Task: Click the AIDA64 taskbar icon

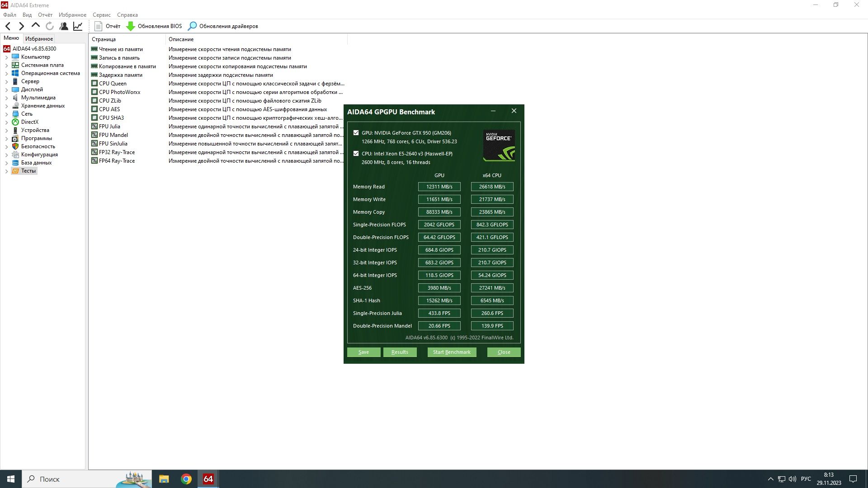Action: click(x=208, y=479)
